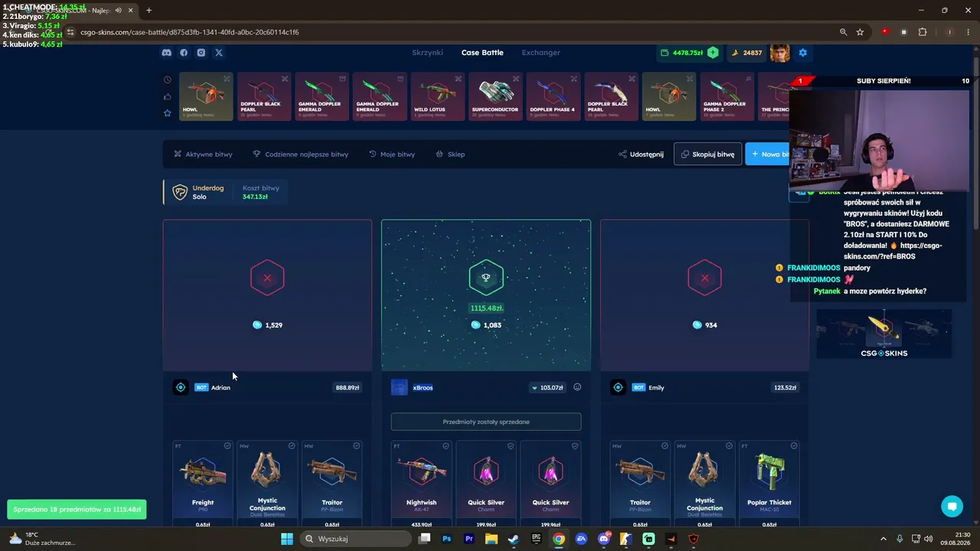Open the Superconductor gloves drop card

coord(496,96)
